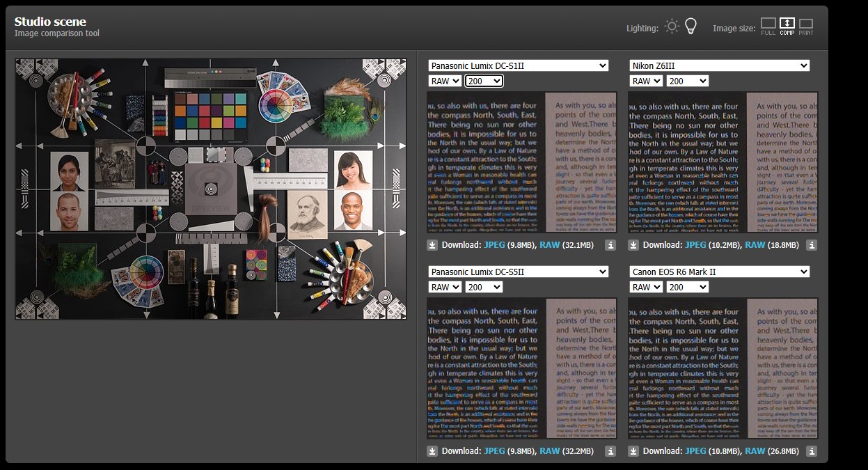The height and width of the screenshot is (470, 868).
Task: Download 10.2MB JPEG for Nikon Z6III
Action: 696,245
